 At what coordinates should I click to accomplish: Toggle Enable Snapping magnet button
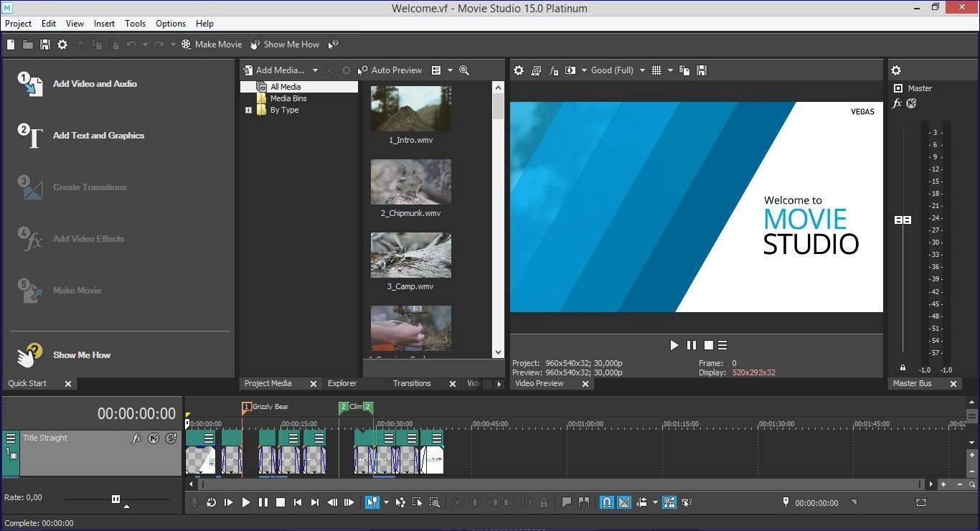[x=607, y=502]
